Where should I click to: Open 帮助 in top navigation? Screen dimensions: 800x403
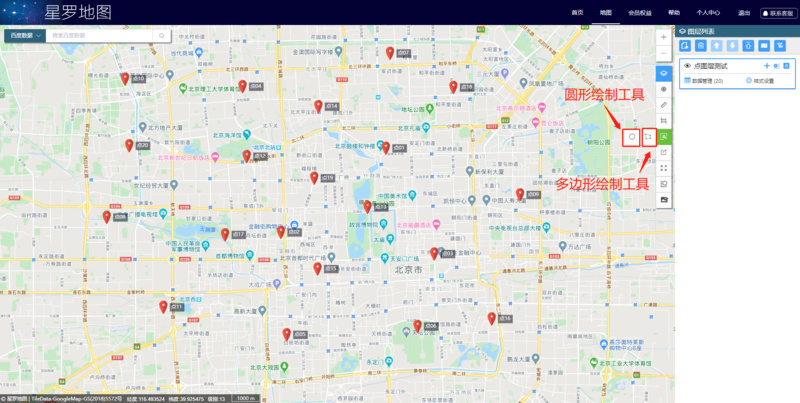point(674,13)
